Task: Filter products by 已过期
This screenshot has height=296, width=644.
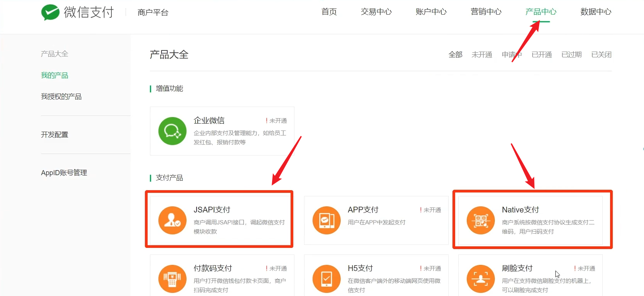Action: click(x=572, y=55)
